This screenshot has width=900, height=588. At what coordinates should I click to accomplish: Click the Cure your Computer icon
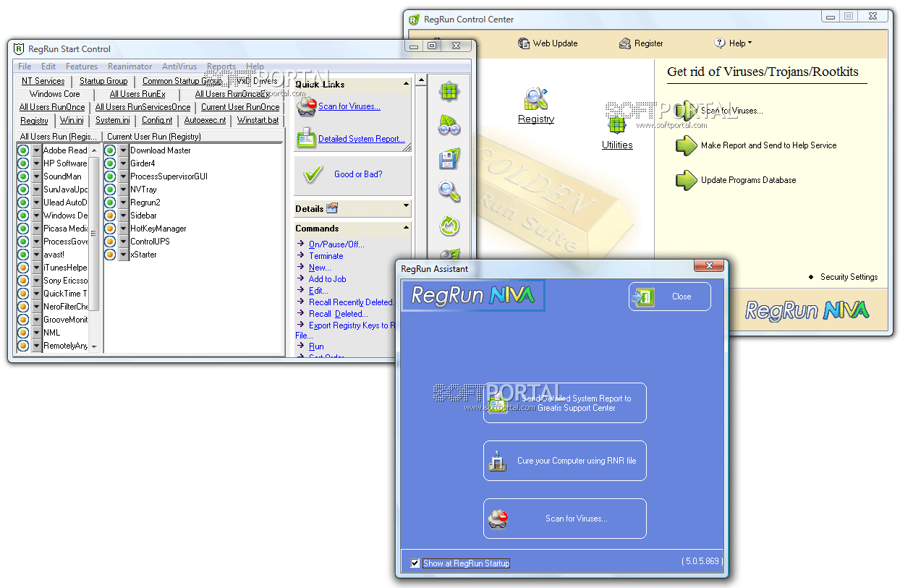[x=497, y=461]
